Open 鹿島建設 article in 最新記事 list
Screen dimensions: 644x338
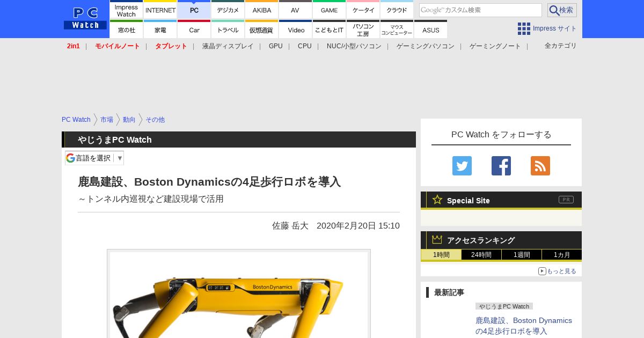(524, 326)
